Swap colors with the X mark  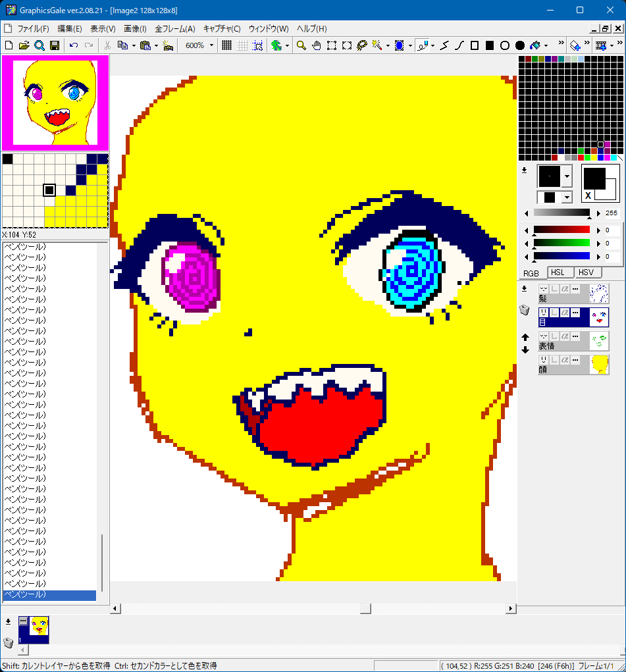(x=588, y=195)
